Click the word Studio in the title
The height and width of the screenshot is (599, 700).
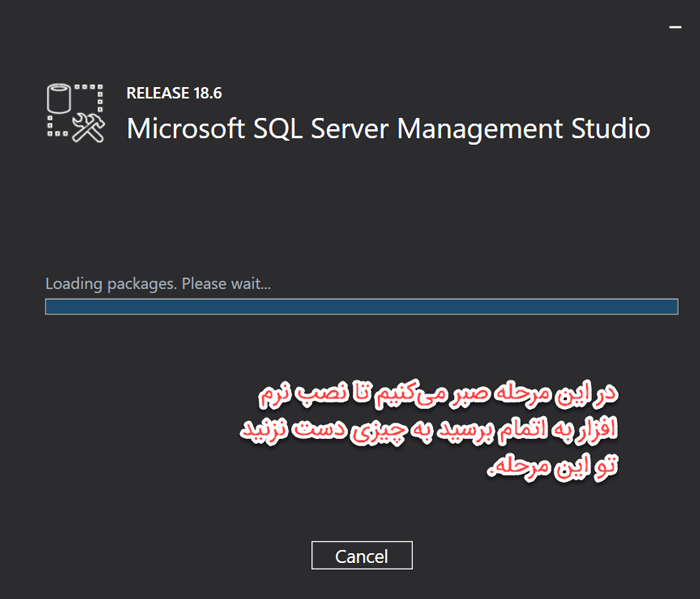611,129
